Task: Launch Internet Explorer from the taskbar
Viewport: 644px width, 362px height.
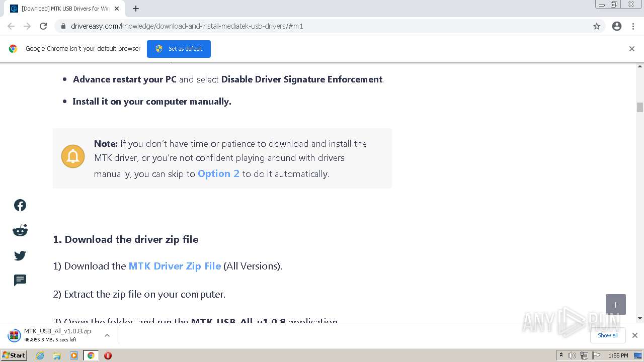Action: (x=40, y=355)
